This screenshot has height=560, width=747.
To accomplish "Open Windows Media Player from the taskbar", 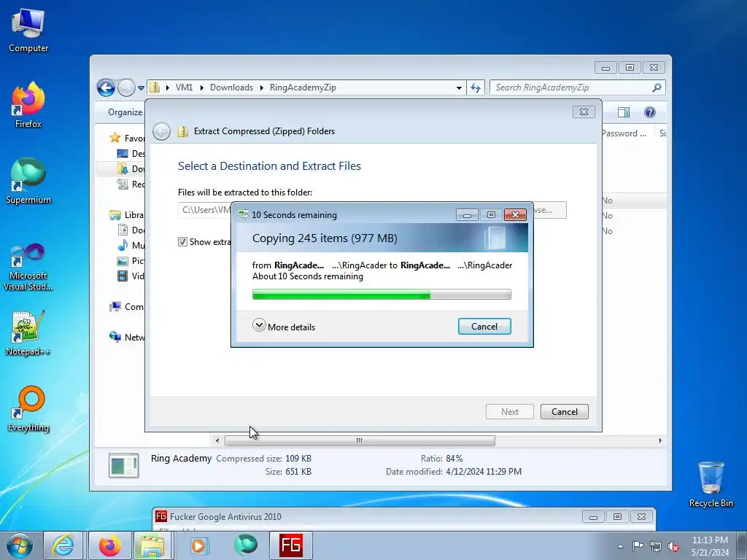I will click(198, 545).
